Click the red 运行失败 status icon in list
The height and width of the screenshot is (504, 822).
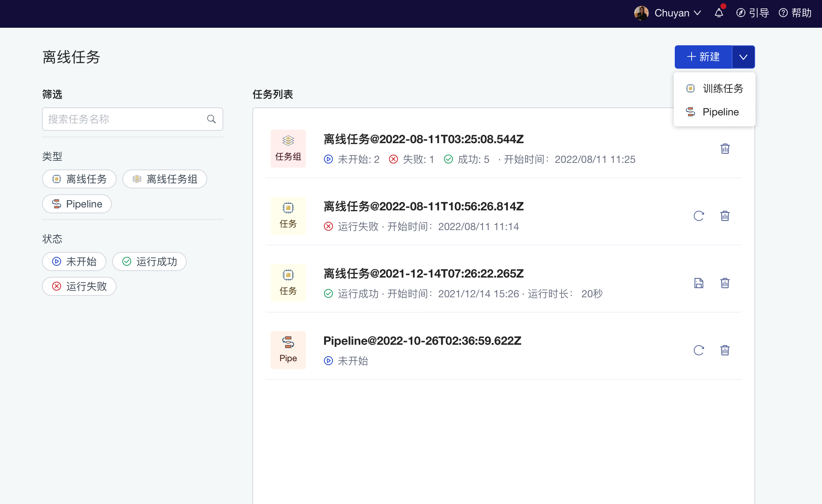click(x=328, y=226)
